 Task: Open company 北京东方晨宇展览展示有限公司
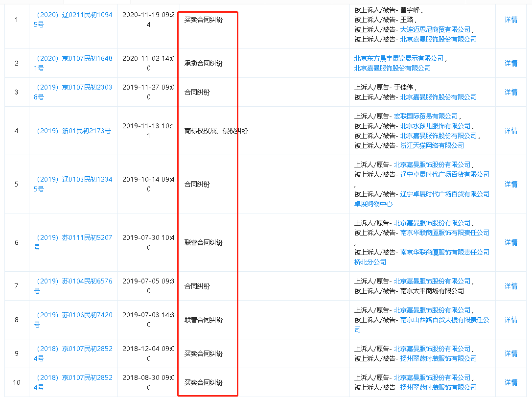pyautogui.click(x=399, y=58)
